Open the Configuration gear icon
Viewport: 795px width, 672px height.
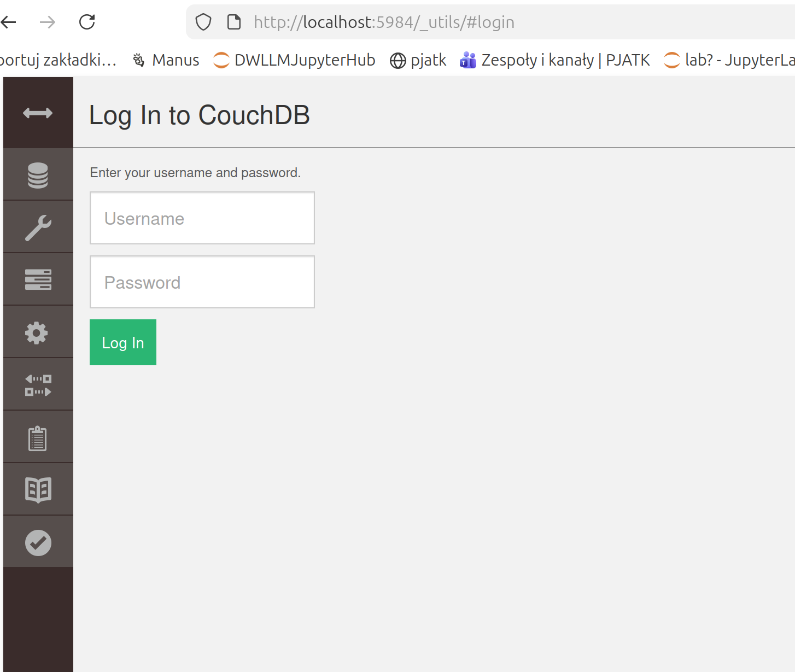[x=38, y=332]
